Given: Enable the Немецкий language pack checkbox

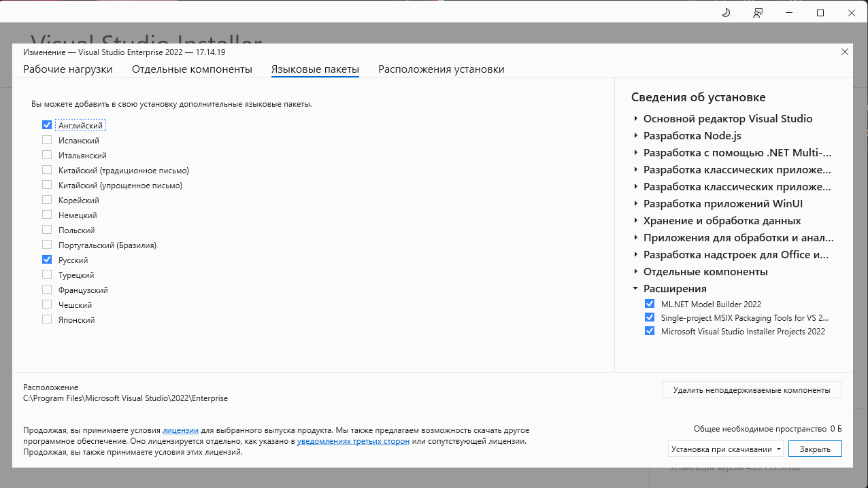Looking at the screenshot, I should pos(47,215).
